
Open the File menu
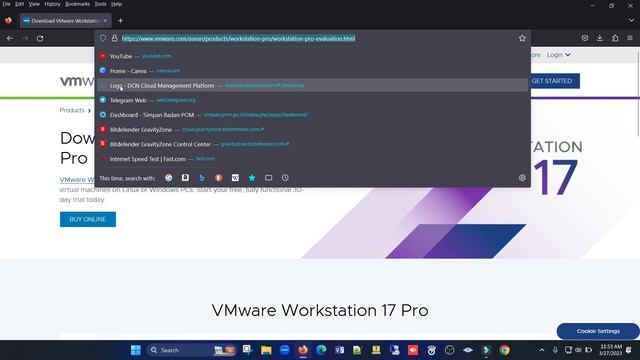6,4
